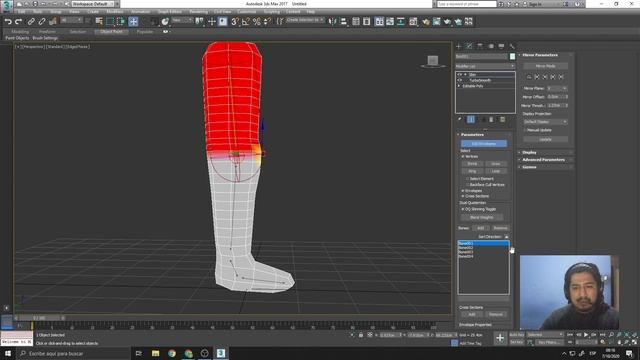Activate the Select and Move tool
The height and width of the screenshot is (360, 640).
(133, 21)
